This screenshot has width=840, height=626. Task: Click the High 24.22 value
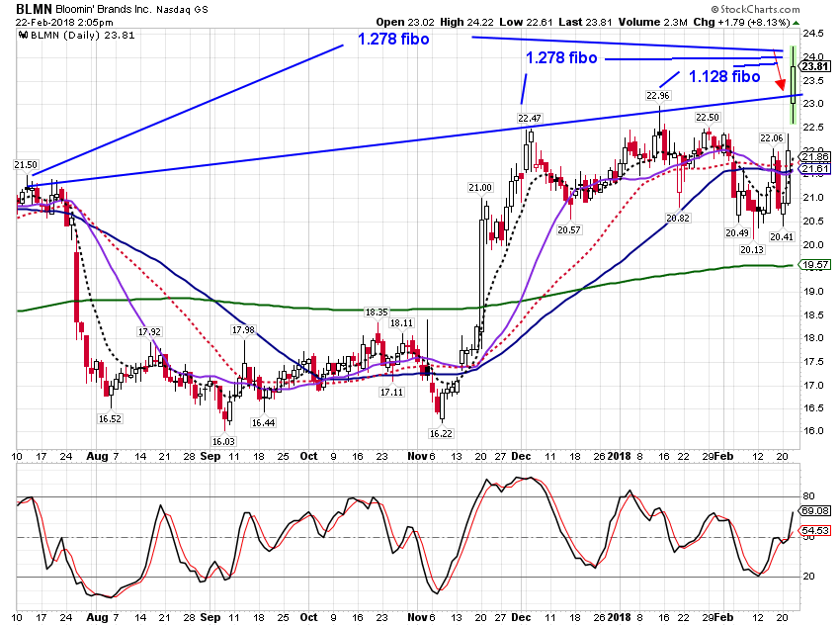467,22
